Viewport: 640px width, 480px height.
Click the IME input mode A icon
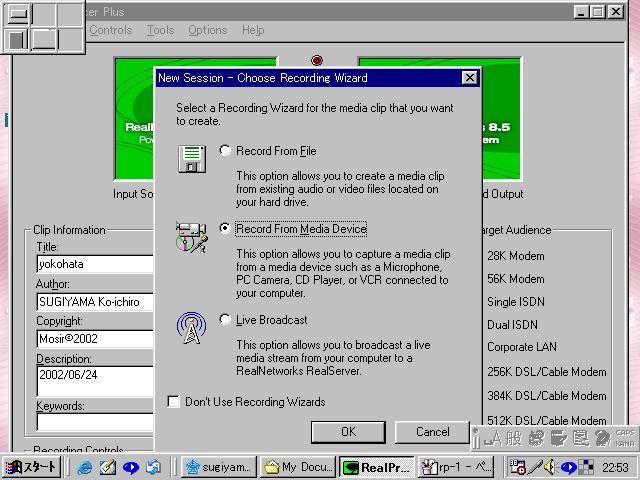click(x=493, y=439)
